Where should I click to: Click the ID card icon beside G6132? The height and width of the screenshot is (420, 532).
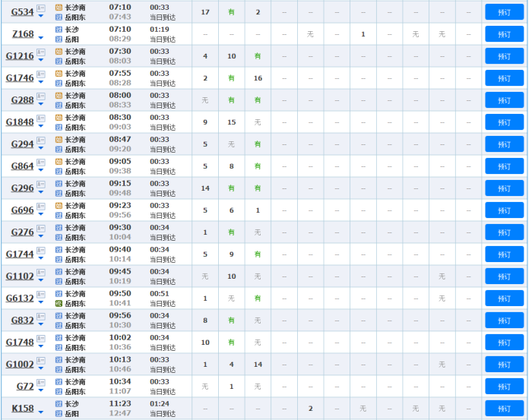pos(41,295)
